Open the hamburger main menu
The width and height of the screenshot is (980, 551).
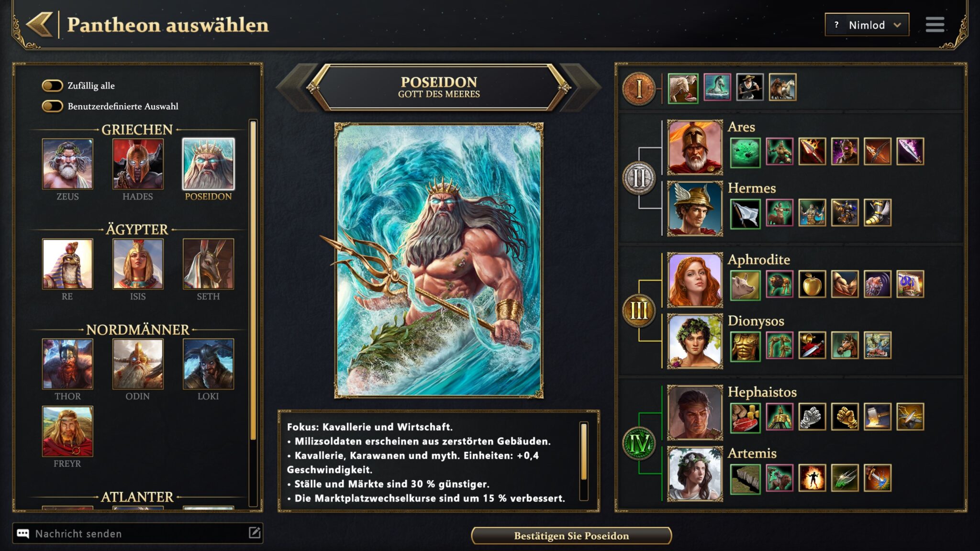pyautogui.click(x=935, y=25)
